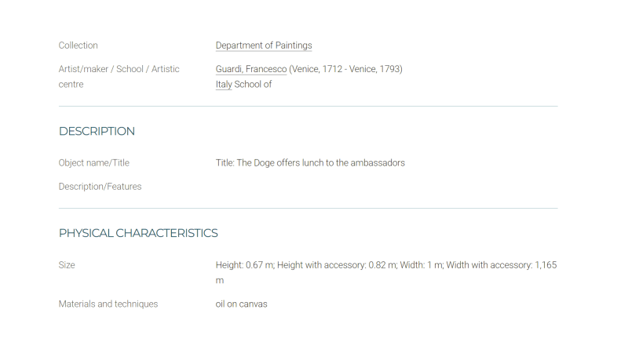Click the Object name/Title label

click(93, 163)
